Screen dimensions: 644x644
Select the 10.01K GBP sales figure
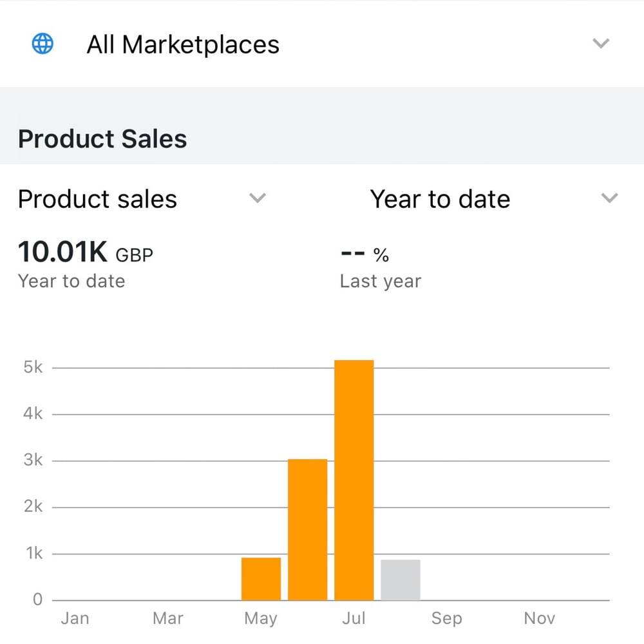[x=86, y=252]
